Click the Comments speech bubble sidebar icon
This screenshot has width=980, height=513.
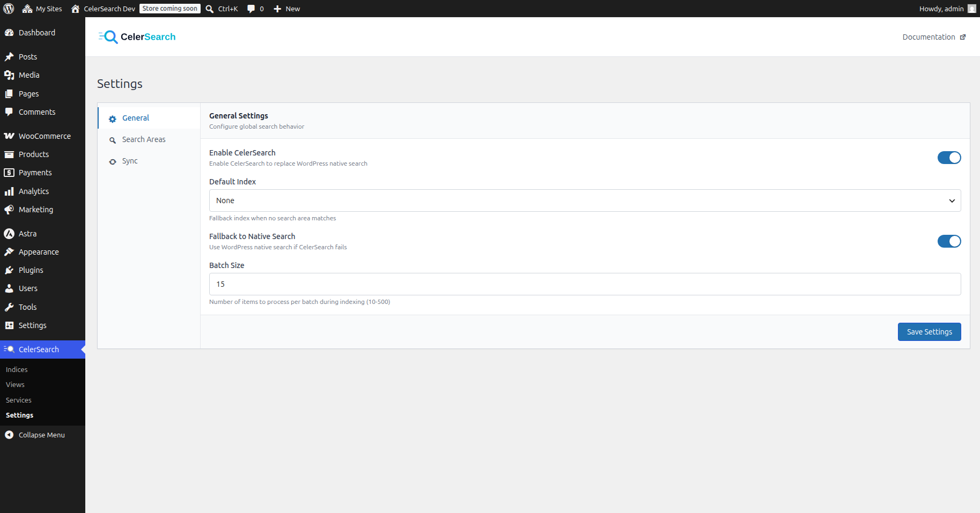click(x=9, y=112)
